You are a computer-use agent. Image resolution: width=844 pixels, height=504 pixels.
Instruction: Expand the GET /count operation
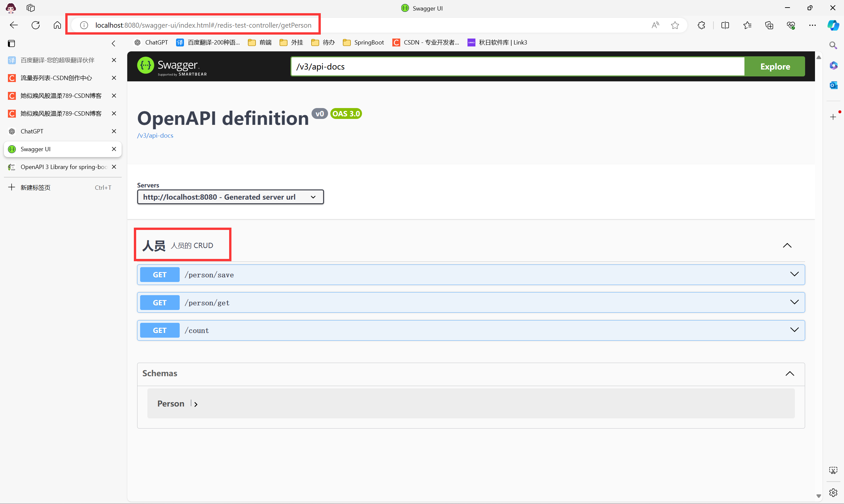point(471,330)
